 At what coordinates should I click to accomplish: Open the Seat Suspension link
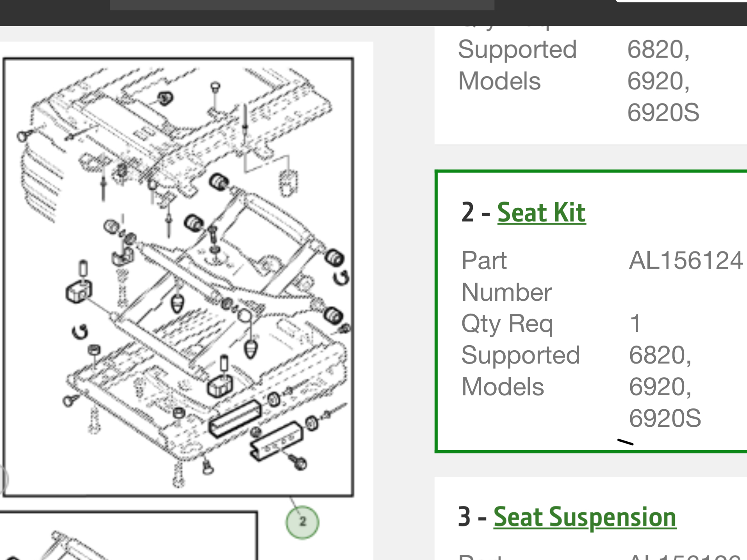pyautogui.click(x=585, y=517)
